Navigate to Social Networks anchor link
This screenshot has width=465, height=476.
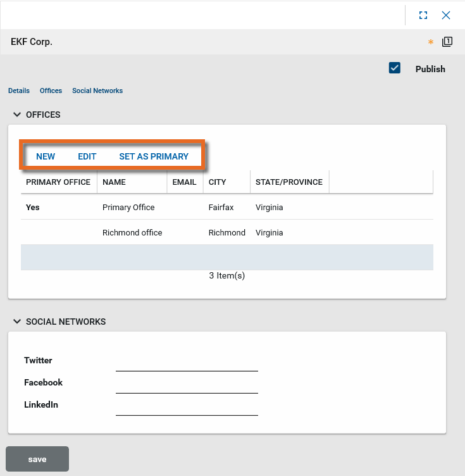point(97,91)
